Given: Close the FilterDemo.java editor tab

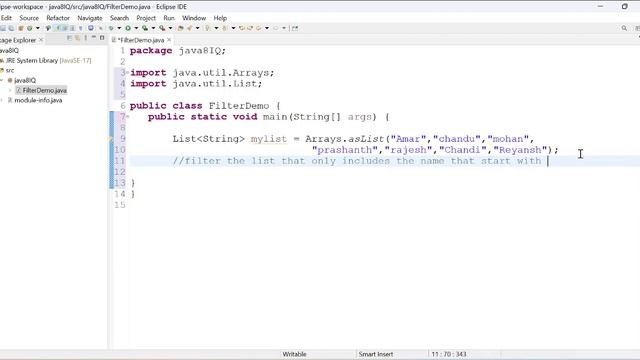Looking at the screenshot, I should pos(169,40).
